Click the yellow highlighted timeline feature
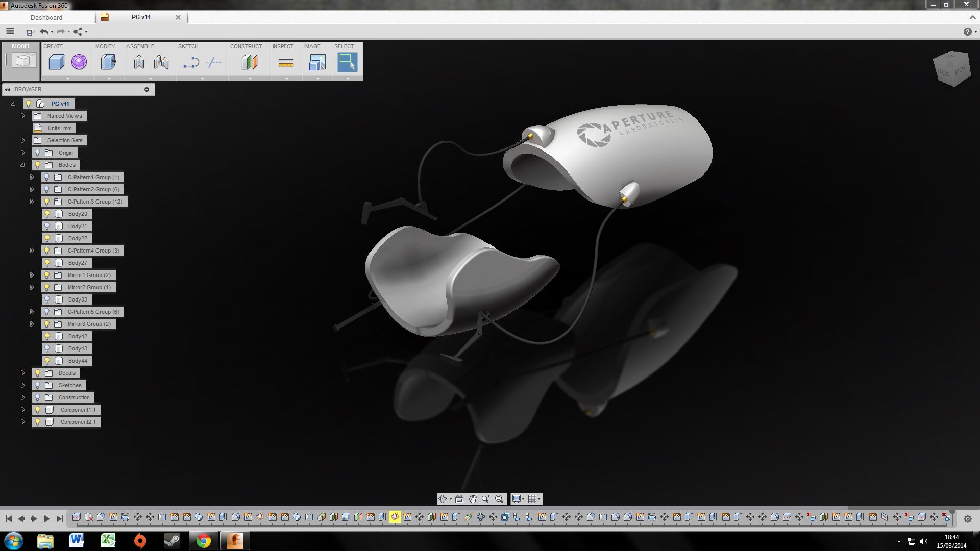The image size is (980, 551). [395, 517]
